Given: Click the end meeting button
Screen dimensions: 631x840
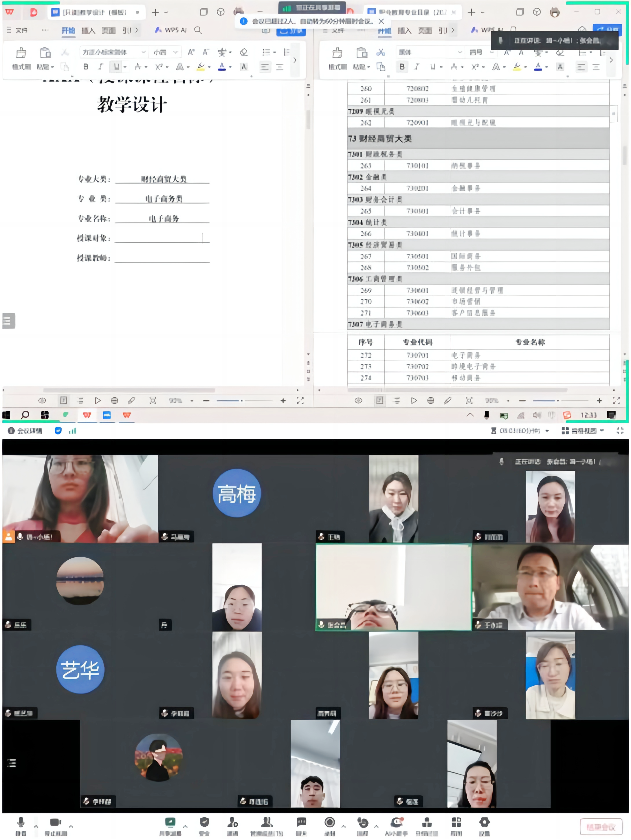Looking at the screenshot, I should click(x=601, y=827).
